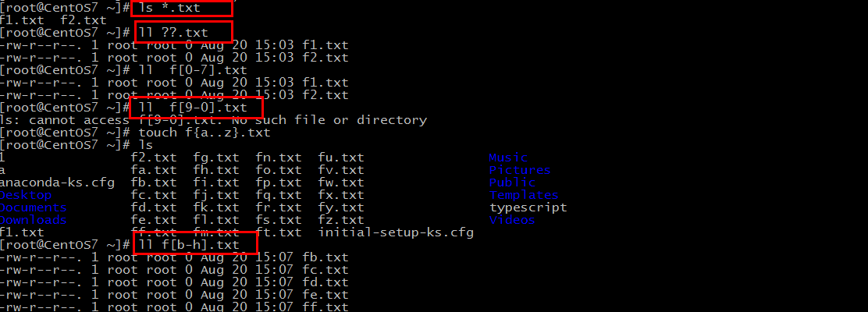The image size is (868, 312).
Task: Click the typescript file entry
Action: (528, 207)
